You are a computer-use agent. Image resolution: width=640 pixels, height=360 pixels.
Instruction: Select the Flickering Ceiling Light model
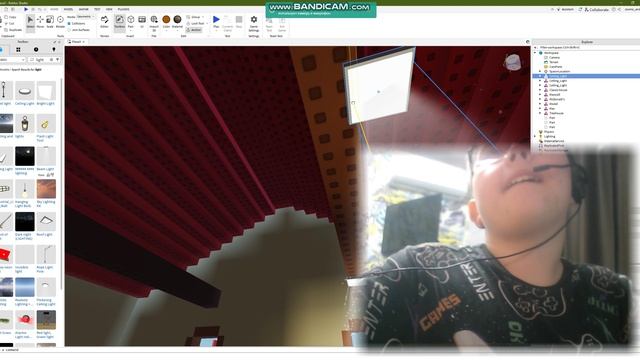46,291
